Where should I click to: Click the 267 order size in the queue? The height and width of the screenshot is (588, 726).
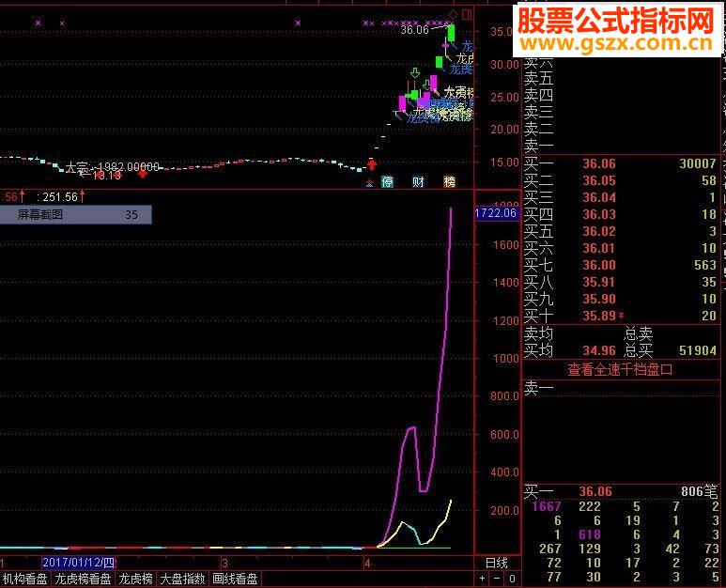tap(550, 549)
